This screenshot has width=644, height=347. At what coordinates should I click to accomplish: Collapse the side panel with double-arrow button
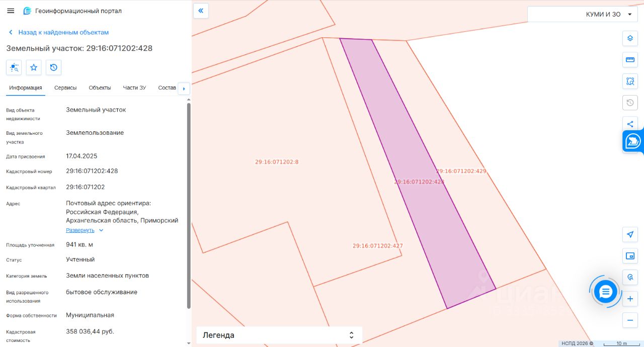point(201,11)
